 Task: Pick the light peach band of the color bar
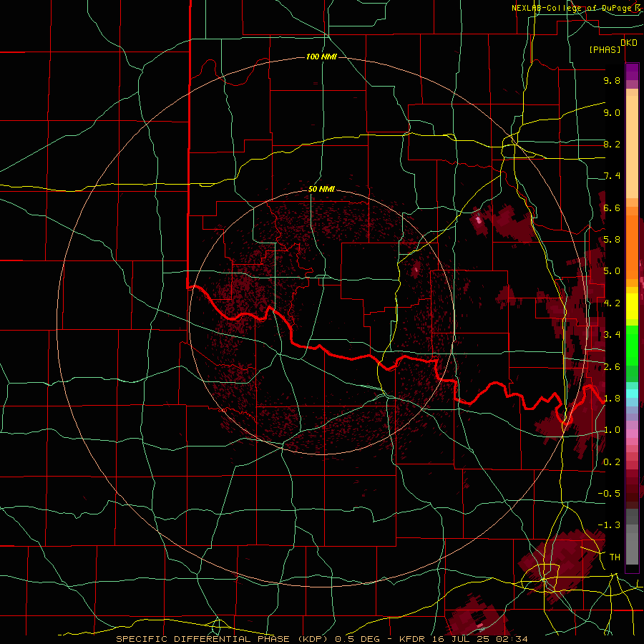tap(632, 147)
